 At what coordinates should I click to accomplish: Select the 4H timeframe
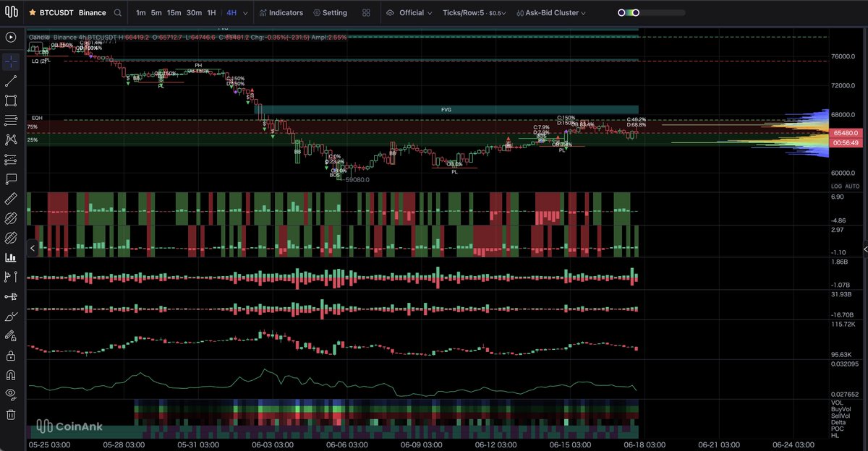click(x=231, y=13)
